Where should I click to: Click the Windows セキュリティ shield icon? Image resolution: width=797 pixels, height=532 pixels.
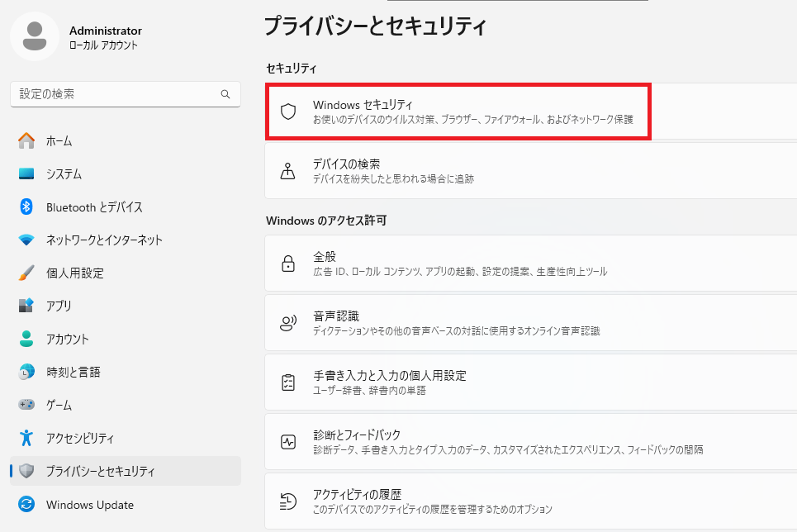[288, 112]
